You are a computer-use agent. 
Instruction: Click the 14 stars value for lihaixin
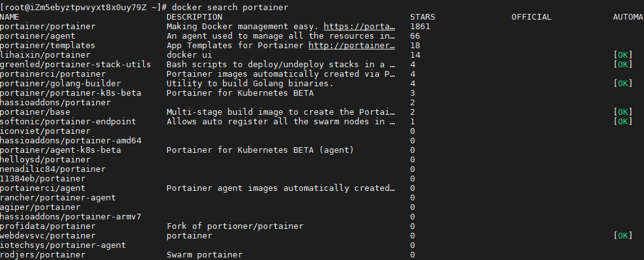(x=415, y=55)
